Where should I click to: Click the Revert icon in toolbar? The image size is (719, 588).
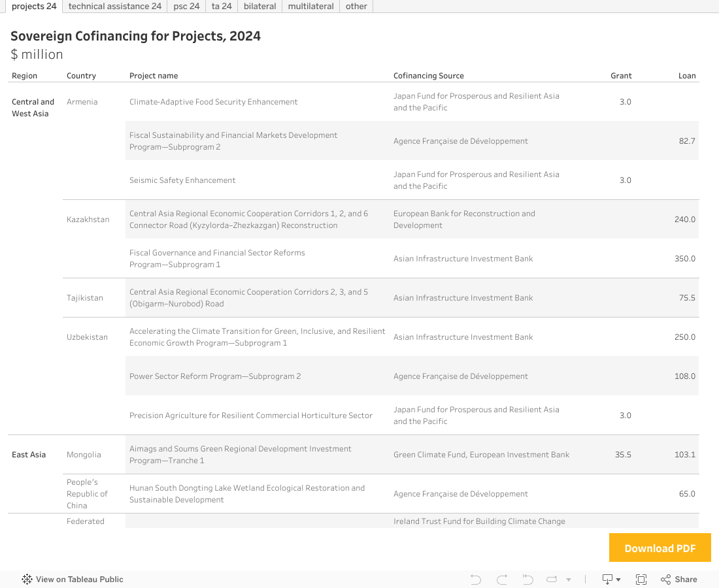pyautogui.click(x=528, y=580)
